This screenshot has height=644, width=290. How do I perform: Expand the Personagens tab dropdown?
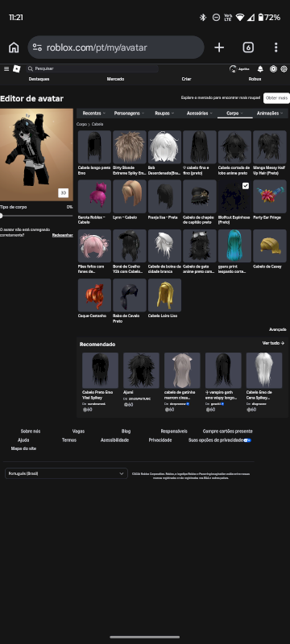tap(129, 113)
